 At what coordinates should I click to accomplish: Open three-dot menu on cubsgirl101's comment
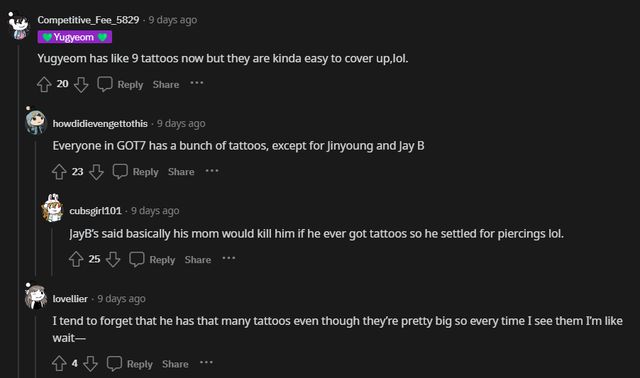click(x=229, y=258)
